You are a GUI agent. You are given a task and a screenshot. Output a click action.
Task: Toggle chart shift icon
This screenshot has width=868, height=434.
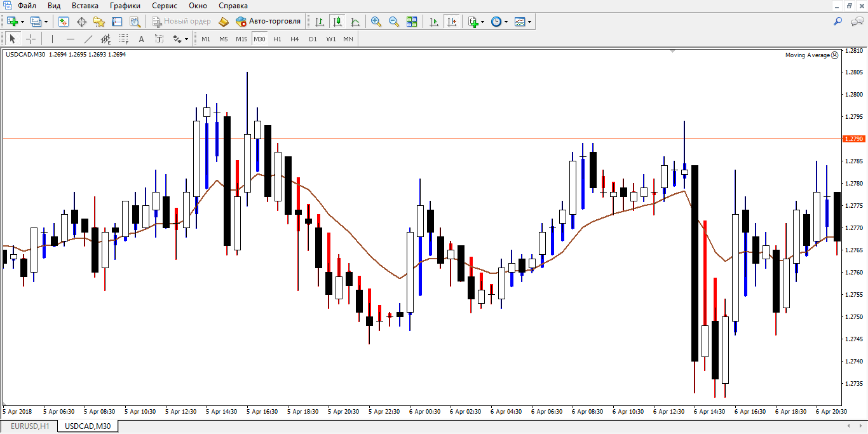(452, 22)
